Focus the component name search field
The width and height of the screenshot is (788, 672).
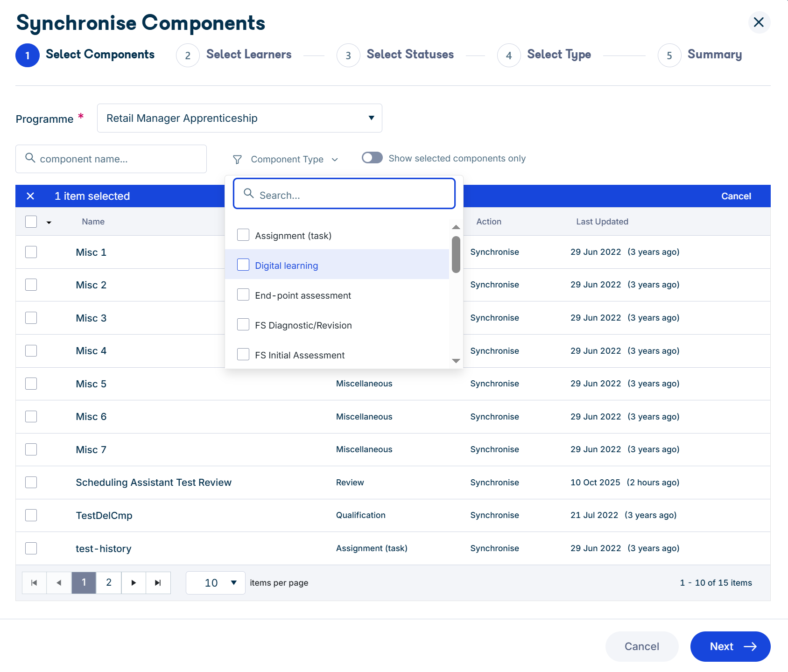[x=111, y=159]
